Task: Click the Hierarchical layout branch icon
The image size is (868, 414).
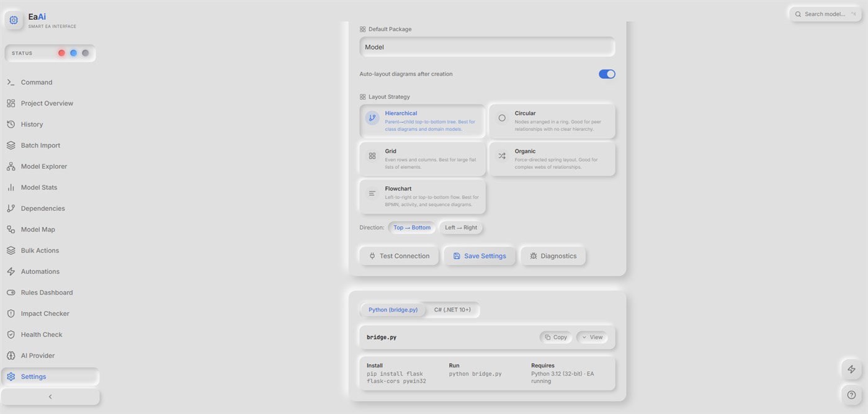Action: [372, 118]
